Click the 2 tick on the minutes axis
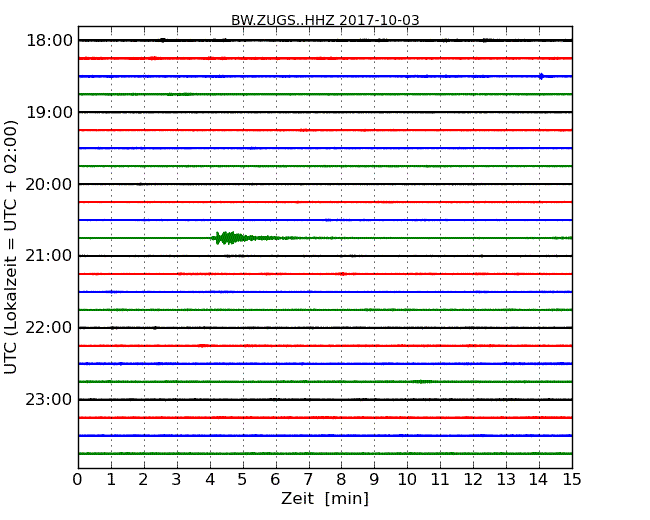This screenshot has width=650, height=520. click(x=143, y=480)
